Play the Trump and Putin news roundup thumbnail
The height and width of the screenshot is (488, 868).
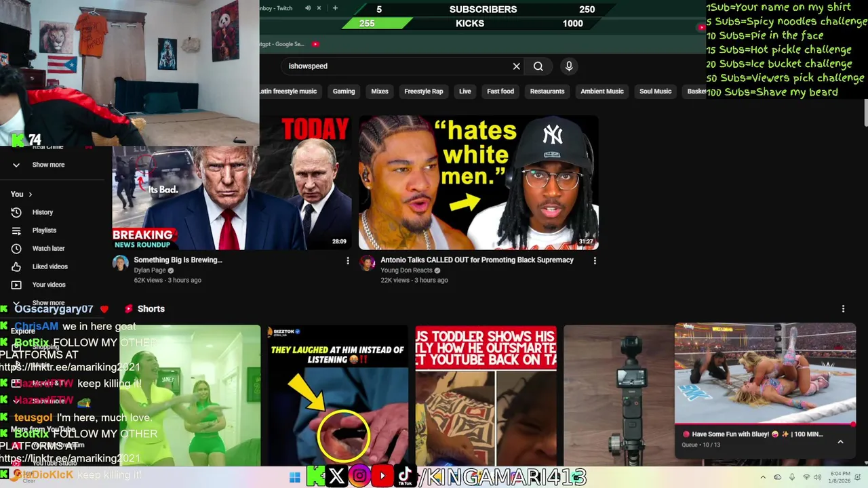[x=232, y=183]
